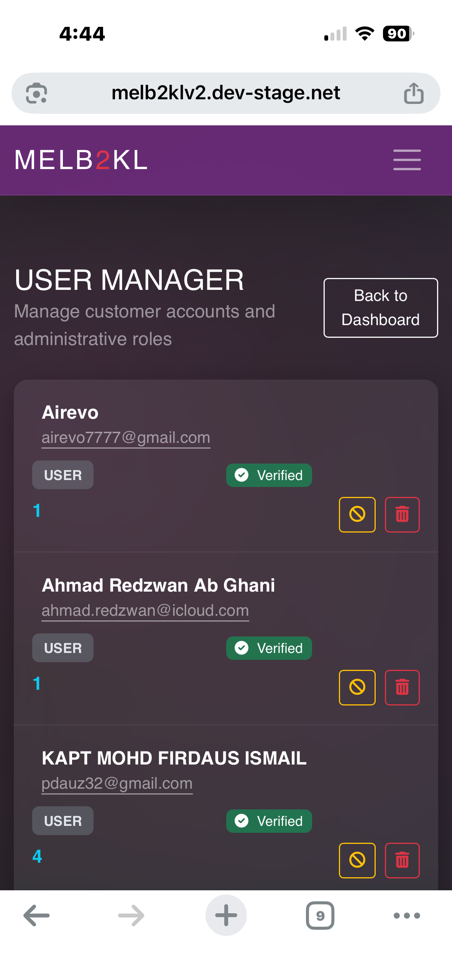This screenshot has width=452, height=980.
Task: Block Ahmad Redzwan Ab Ghani's account
Action: (357, 687)
